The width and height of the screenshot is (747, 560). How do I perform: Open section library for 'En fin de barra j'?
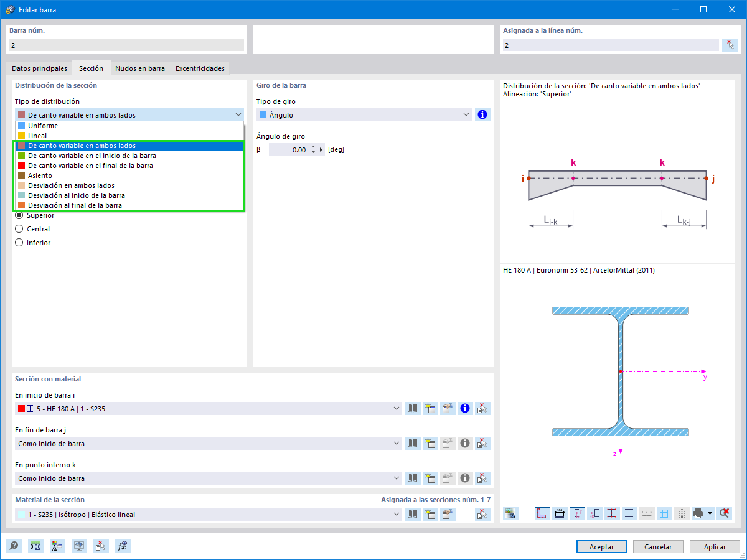(412, 444)
